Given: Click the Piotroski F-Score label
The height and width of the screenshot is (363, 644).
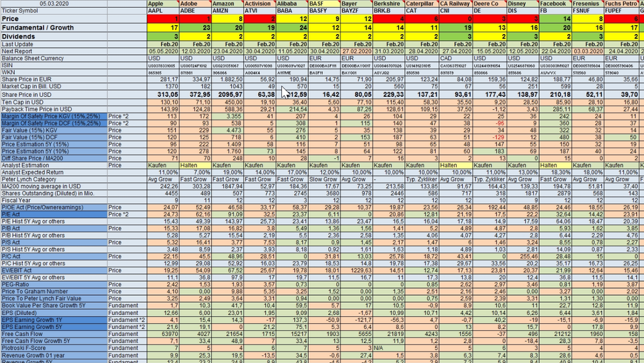Looking at the screenshot, I should tap(24, 348).
